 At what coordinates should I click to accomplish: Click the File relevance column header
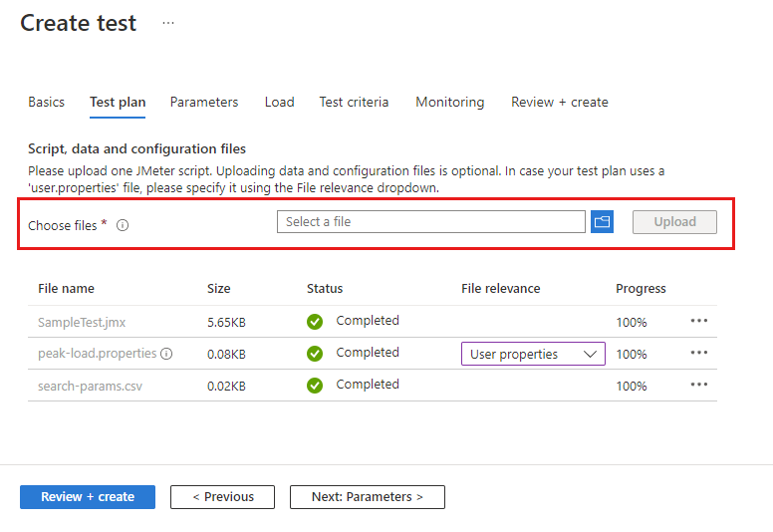point(501,289)
